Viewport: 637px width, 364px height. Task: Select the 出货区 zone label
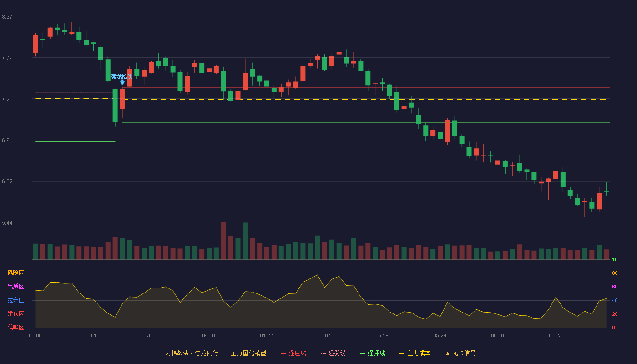tap(15, 287)
